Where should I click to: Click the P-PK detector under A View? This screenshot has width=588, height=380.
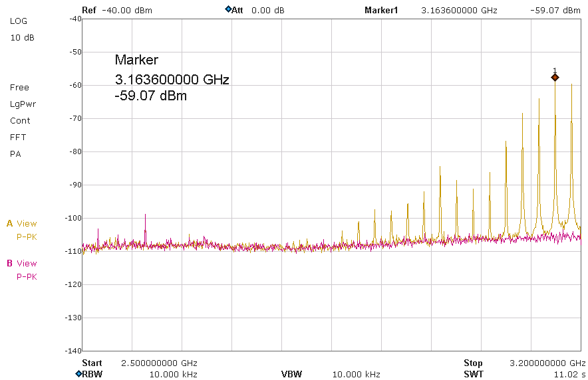coord(27,237)
